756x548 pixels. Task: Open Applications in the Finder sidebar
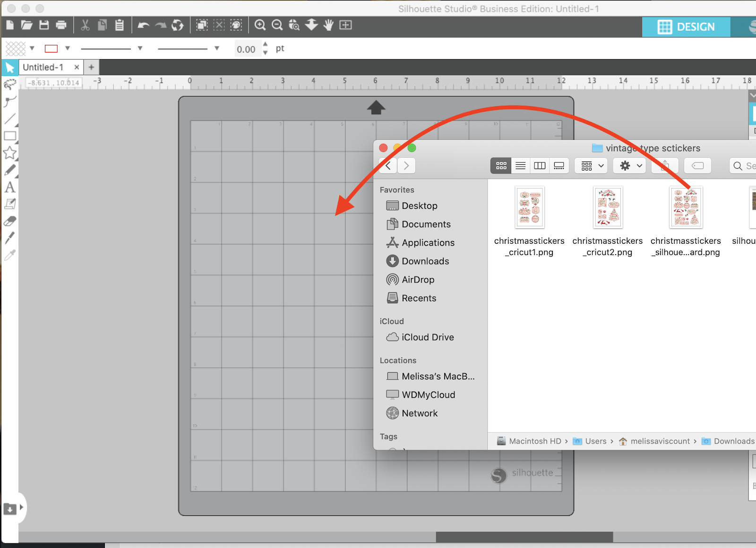pyautogui.click(x=421, y=242)
